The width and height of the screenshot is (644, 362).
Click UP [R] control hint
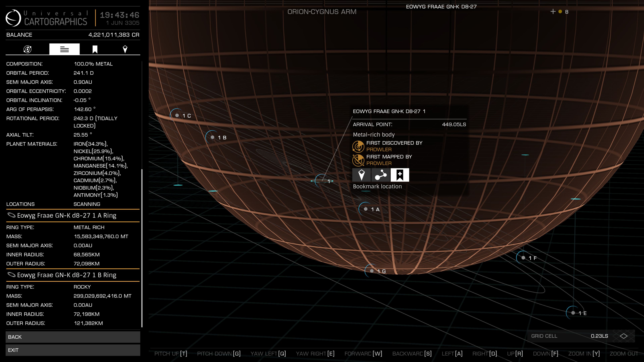click(x=515, y=353)
